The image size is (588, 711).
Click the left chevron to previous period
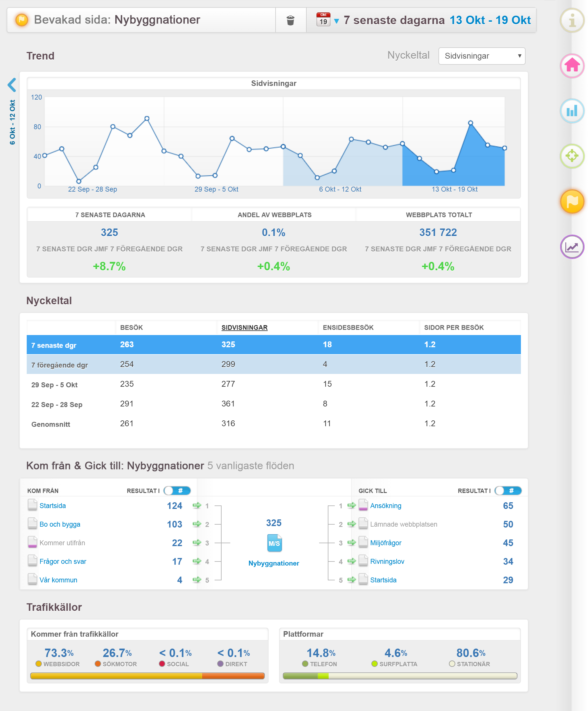12,85
